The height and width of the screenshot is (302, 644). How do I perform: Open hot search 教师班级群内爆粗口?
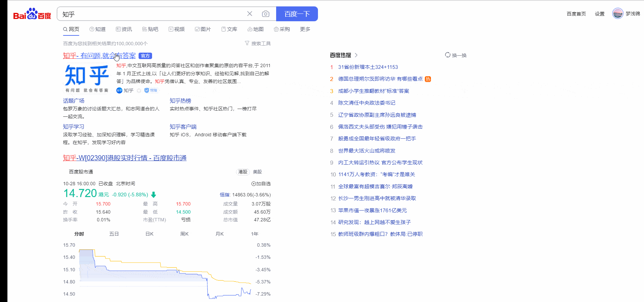pyautogui.click(x=380, y=234)
